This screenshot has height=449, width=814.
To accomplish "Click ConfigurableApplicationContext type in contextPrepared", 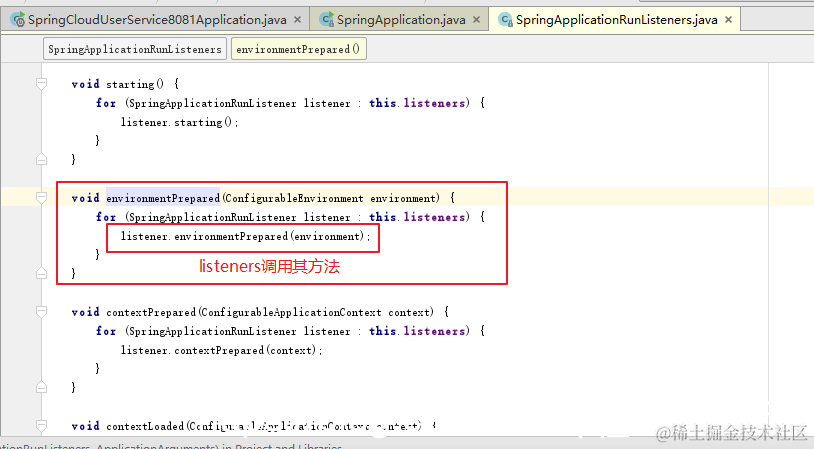I will (291, 312).
